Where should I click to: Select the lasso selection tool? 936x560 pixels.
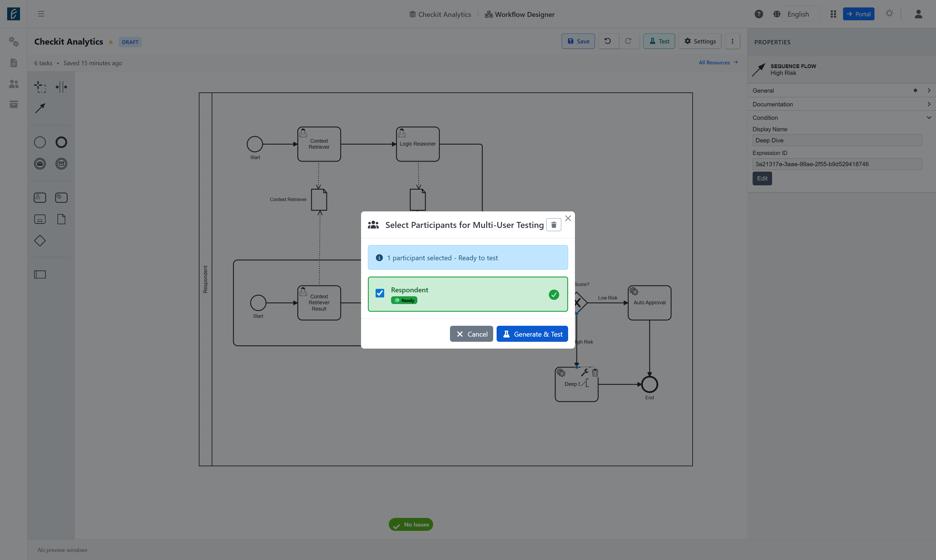[x=40, y=87]
